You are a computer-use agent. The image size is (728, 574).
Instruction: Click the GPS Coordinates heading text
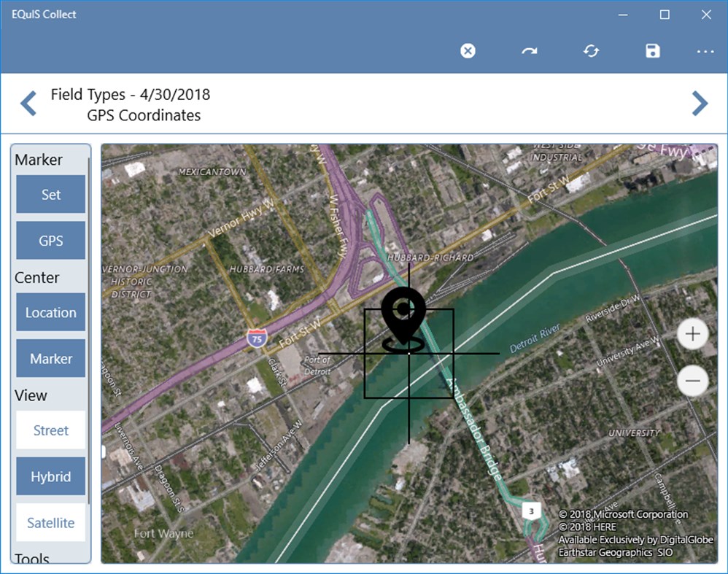pos(144,115)
